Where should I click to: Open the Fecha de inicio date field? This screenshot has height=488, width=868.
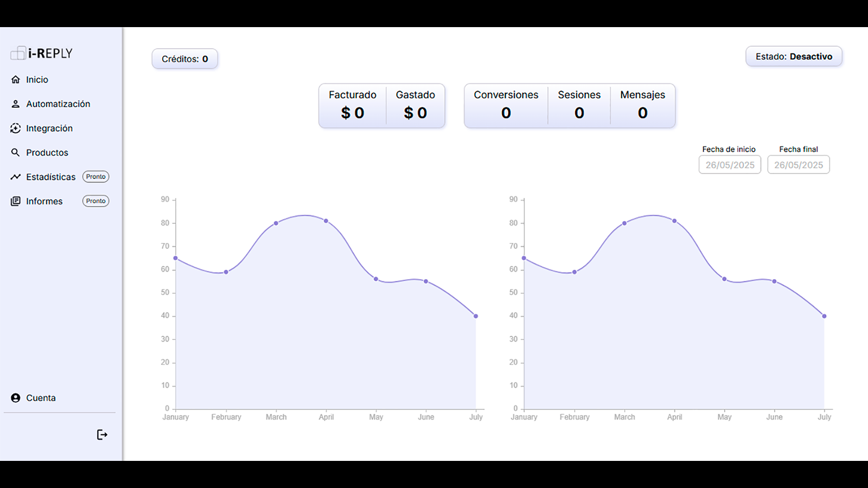coord(730,165)
